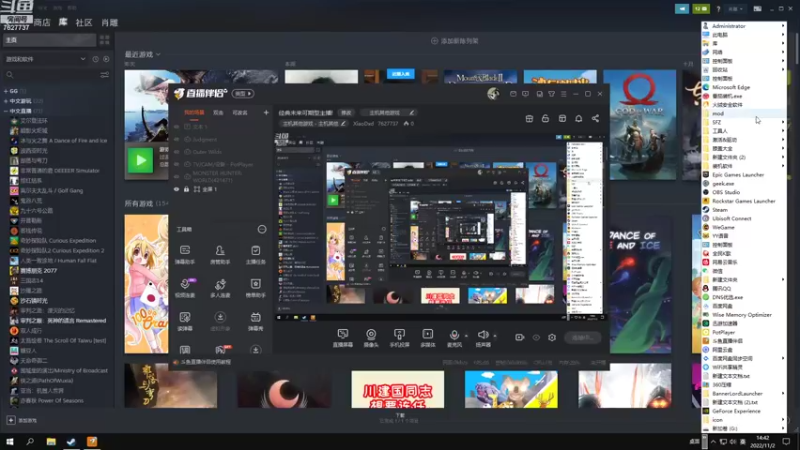This screenshot has height=450, width=800.
Task: Open A Dance of Fire and Ice cover
Action: [x=640, y=284]
